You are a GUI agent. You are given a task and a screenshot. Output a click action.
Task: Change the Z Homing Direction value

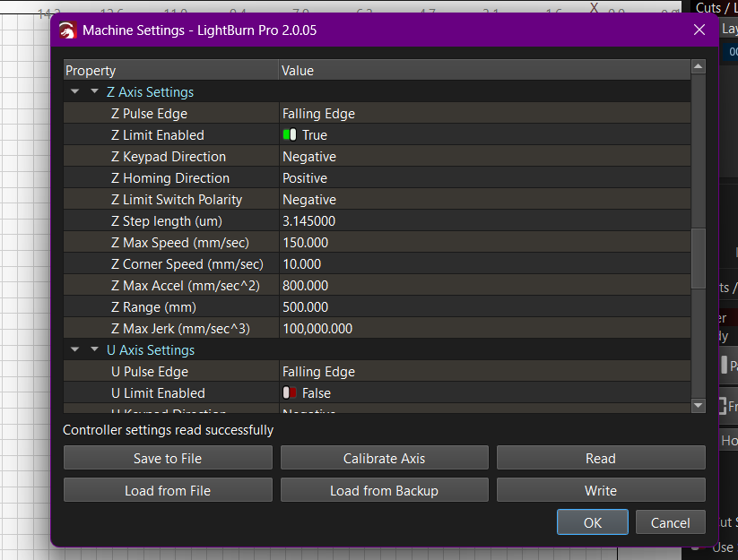484,178
